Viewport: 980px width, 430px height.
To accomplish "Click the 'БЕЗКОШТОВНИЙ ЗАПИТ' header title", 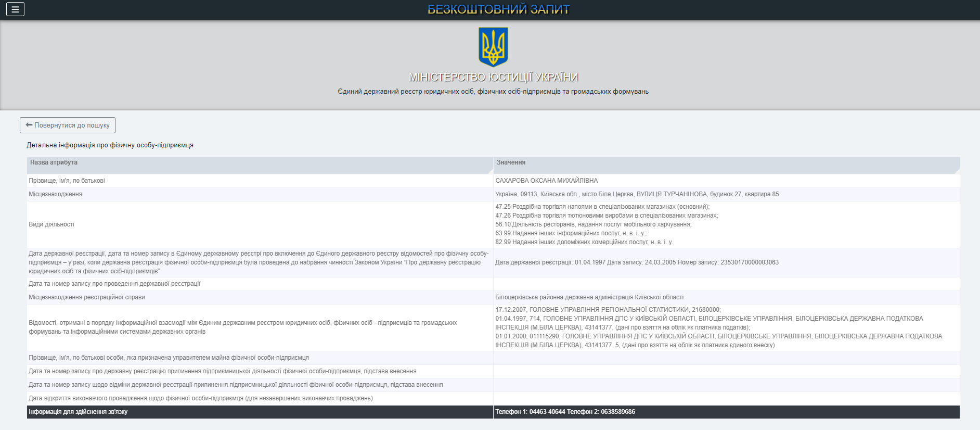I will tap(498, 9).
